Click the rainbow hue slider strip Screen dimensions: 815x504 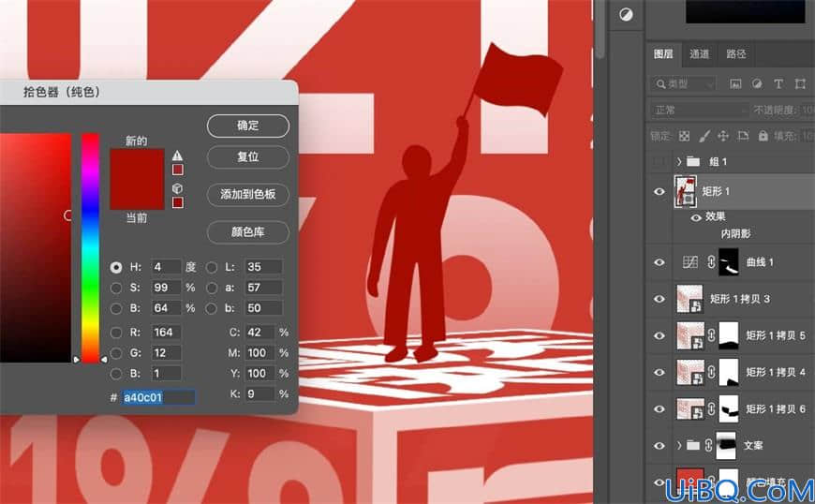[x=90, y=248]
